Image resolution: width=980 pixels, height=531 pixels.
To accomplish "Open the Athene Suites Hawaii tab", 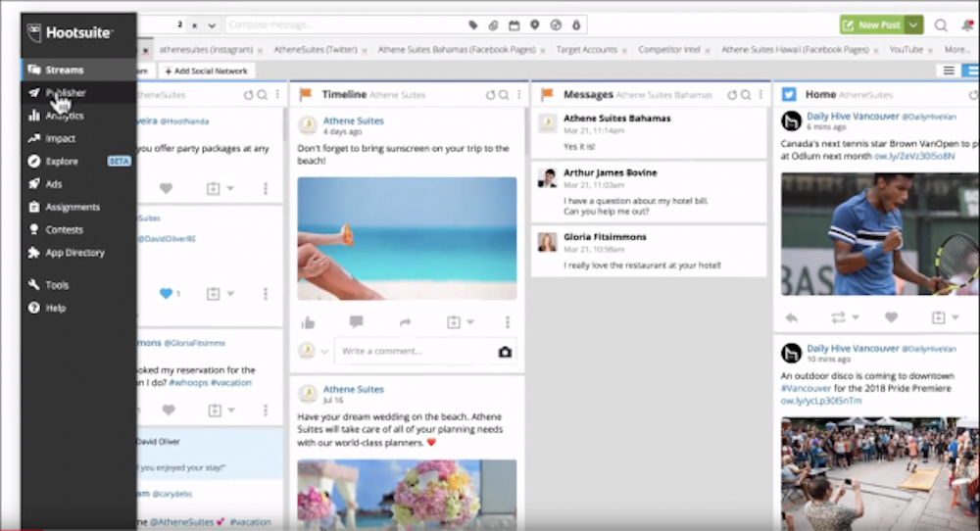I will (x=795, y=49).
